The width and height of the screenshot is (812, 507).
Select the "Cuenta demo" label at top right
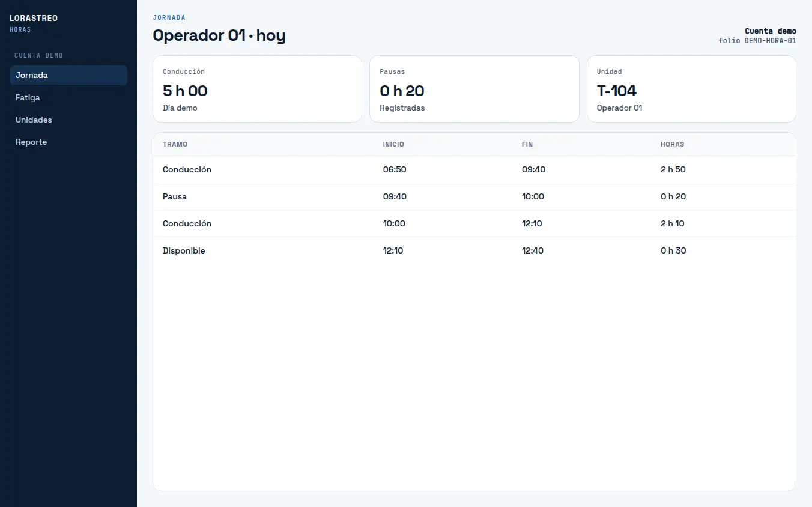click(771, 31)
